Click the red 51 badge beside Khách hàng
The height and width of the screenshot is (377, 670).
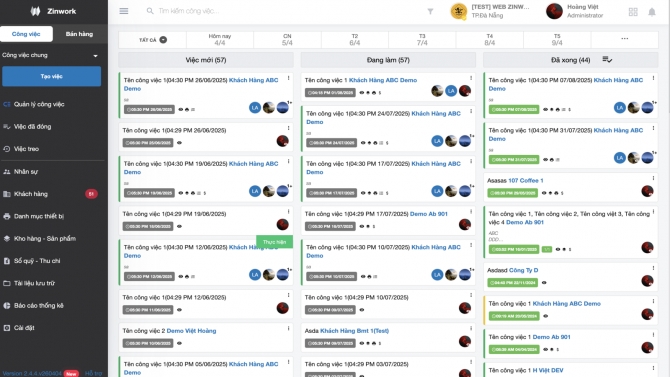[x=91, y=194]
